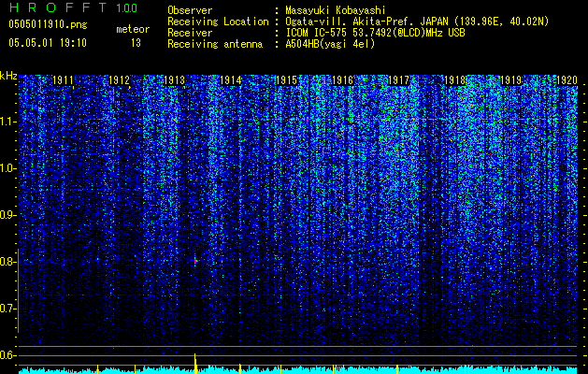This screenshot has width=588, height=374.
Task: Select the ICOM IC-575 53.7492 MHz USB text
Action: [375, 33]
